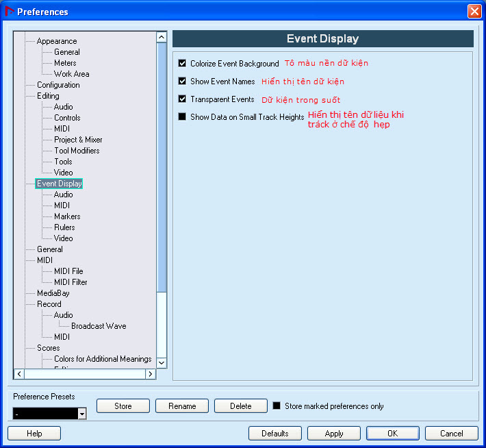Apply the preference changes

[334, 434]
